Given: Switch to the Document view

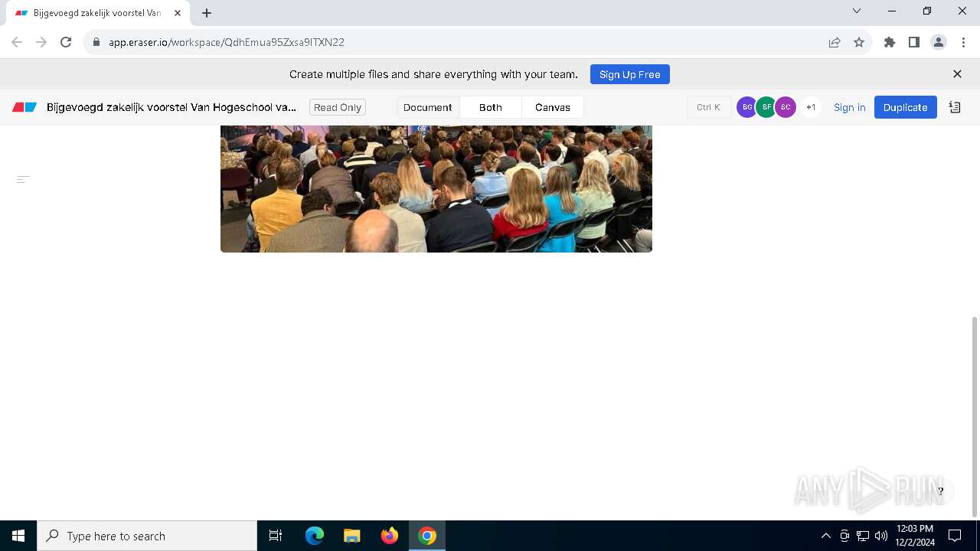Looking at the screenshot, I should click(x=427, y=107).
